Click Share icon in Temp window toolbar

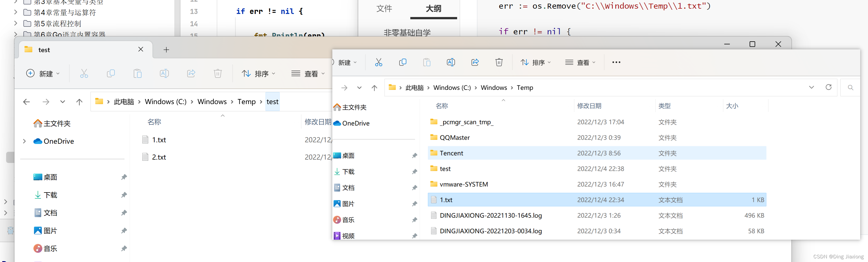point(475,63)
